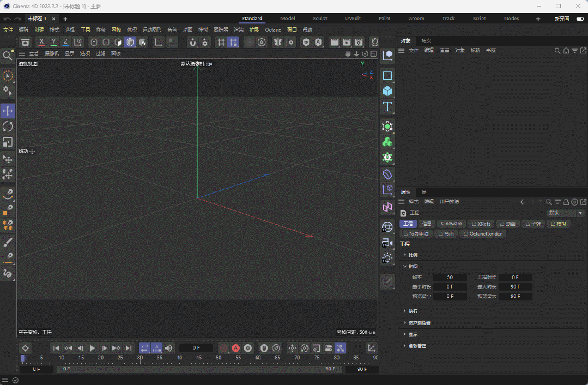The width and height of the screenshot is (588, 385).
Task: Add a Camera object from right palette
Action: (x=387, y=242)
